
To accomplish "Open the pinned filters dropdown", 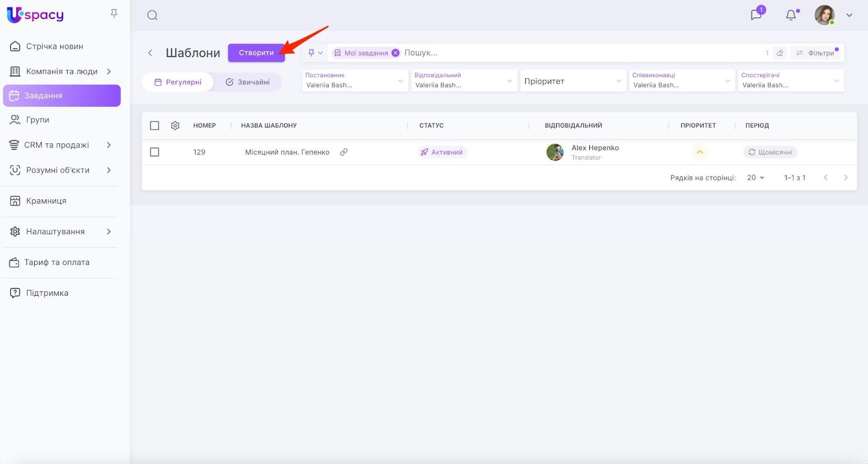I will pos(315,53).
